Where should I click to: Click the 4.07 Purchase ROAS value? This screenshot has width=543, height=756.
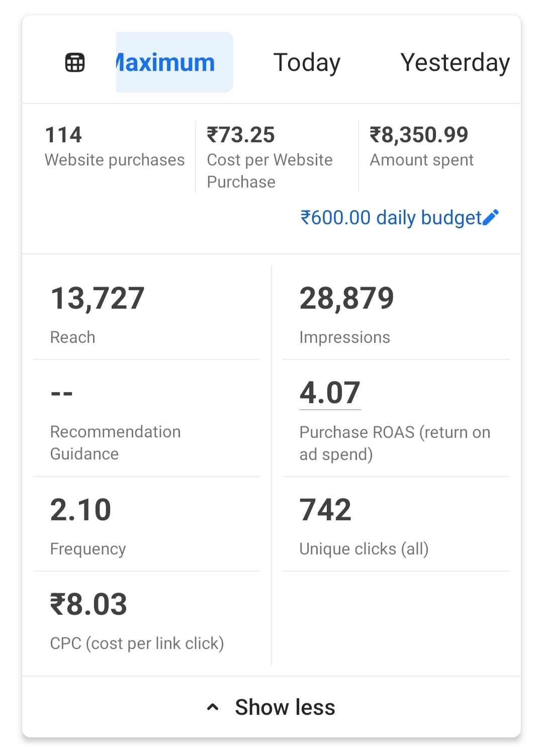[x=330, y=393]
